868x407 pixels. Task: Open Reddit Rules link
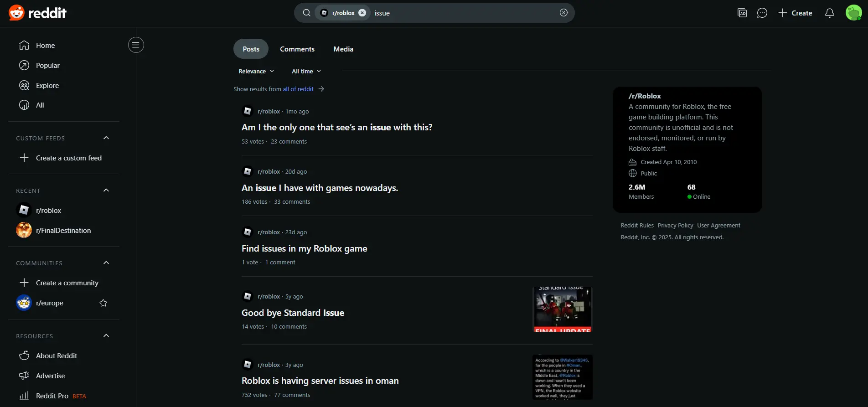(637, 226)
